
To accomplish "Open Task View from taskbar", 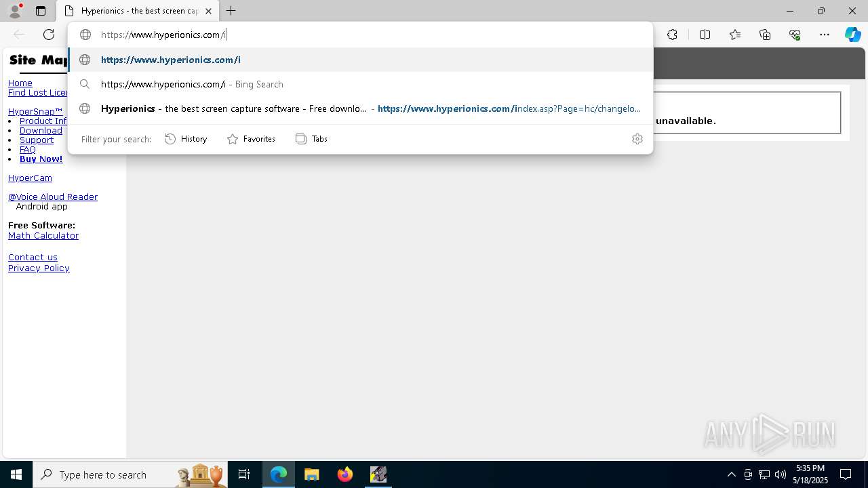I will [x=244, y=474].
